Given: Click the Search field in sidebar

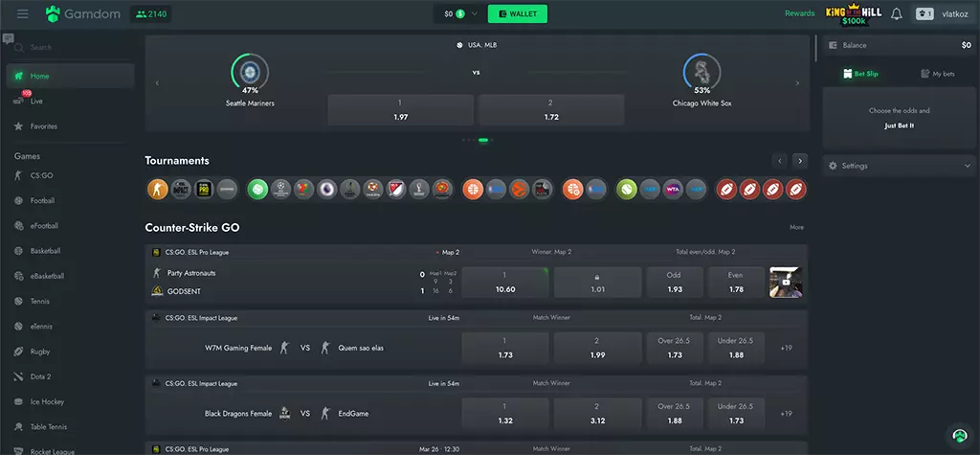Looking at the screenshot, I should click(x=71, y=48).
